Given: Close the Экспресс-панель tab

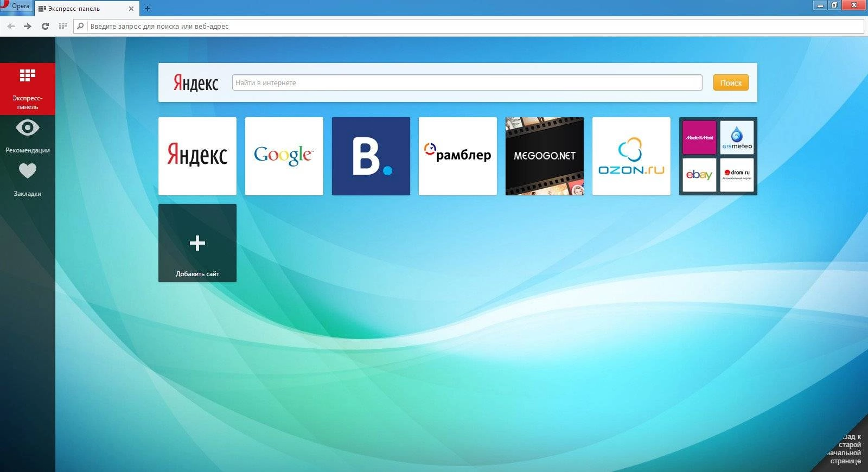Looking at the screenshot, I should tap(131, 9).
